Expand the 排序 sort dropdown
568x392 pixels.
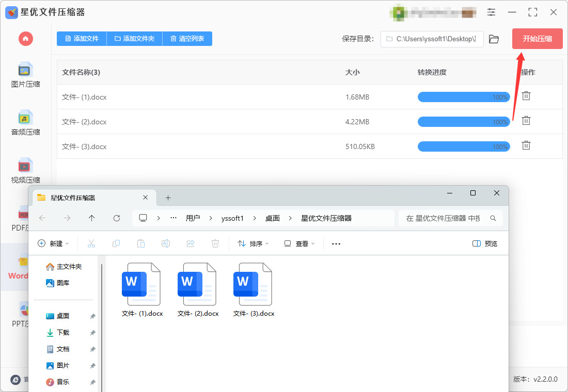(x=253, y=243)
